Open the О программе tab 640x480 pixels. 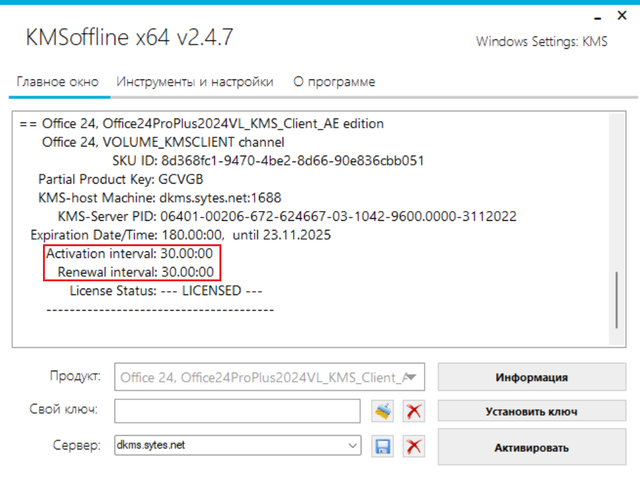tap(334, 82)
